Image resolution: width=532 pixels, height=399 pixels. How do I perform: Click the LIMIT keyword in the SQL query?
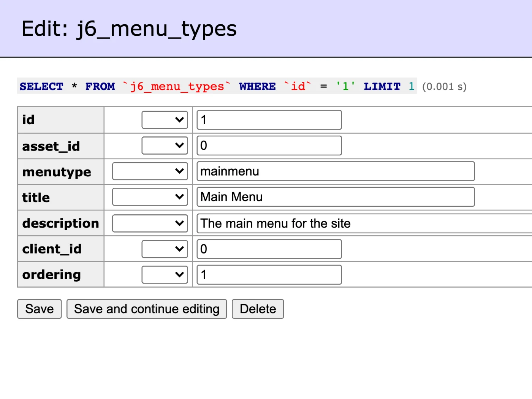coord(382,87)
